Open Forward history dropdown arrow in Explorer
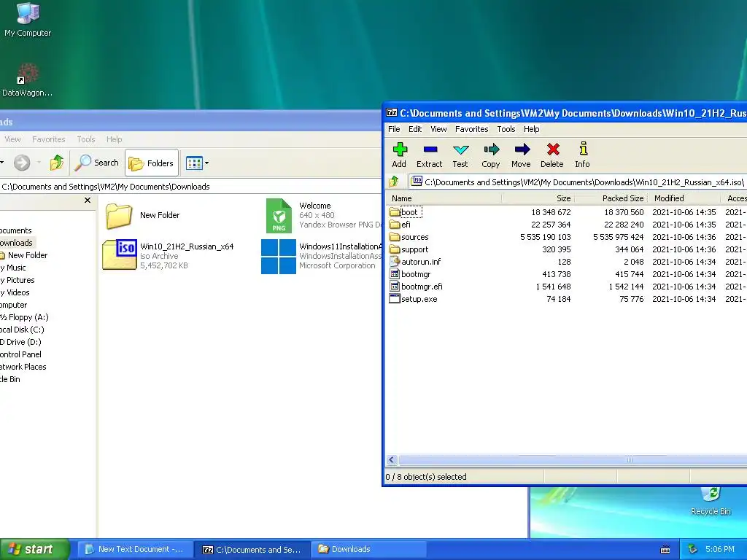747x560 pixels. 39,163
